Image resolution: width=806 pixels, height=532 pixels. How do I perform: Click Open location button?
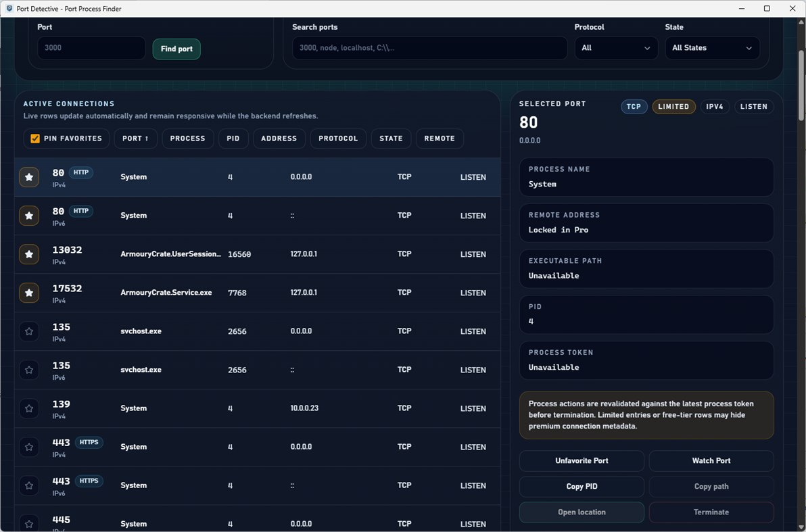[x=582, y=512]
